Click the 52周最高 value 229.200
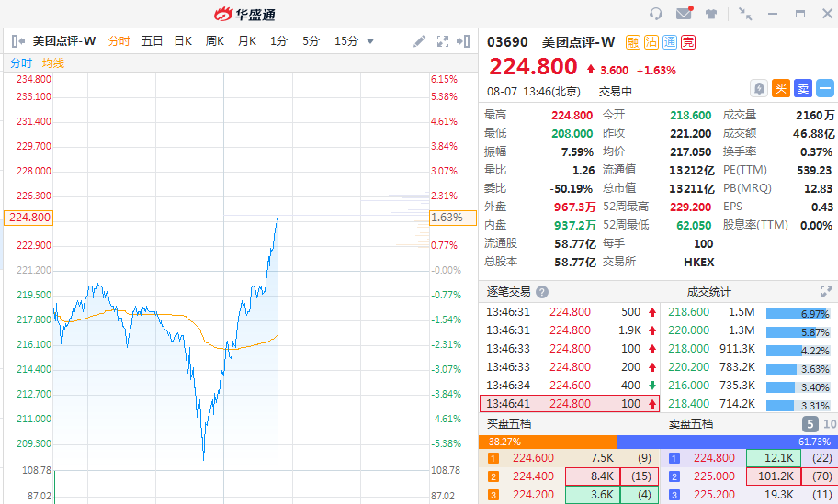Viewport: 838px width, 504px height. pyautogui.click(x=690, y=207)
